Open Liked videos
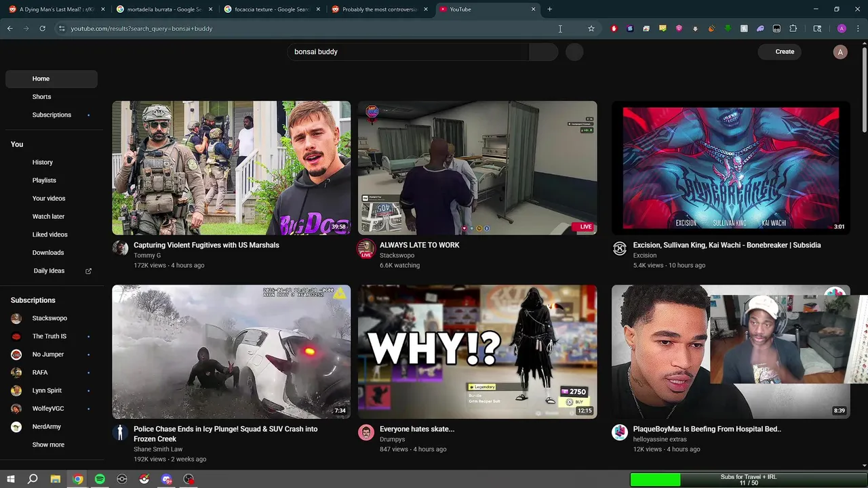Image resolution: width=868 pixels, height=488 pixels. coord(52,235)
